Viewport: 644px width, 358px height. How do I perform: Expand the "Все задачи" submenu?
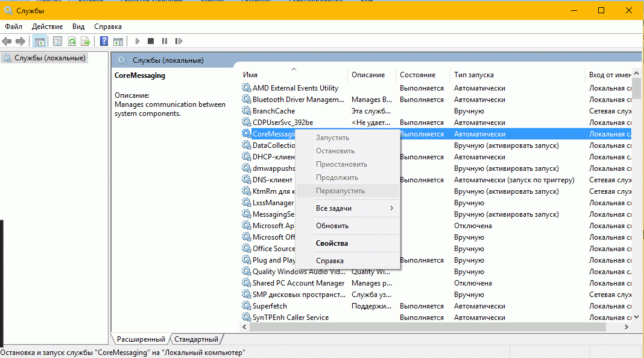coord(354,208)
